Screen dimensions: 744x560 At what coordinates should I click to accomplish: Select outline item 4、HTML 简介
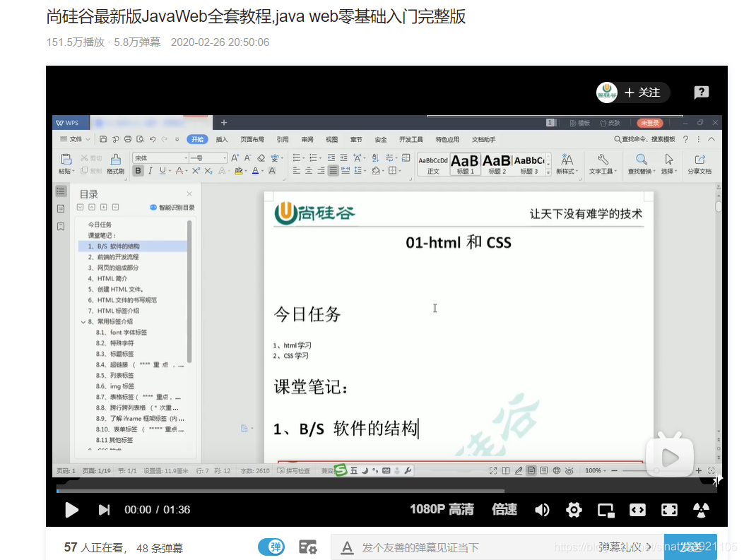pos(107,278)
